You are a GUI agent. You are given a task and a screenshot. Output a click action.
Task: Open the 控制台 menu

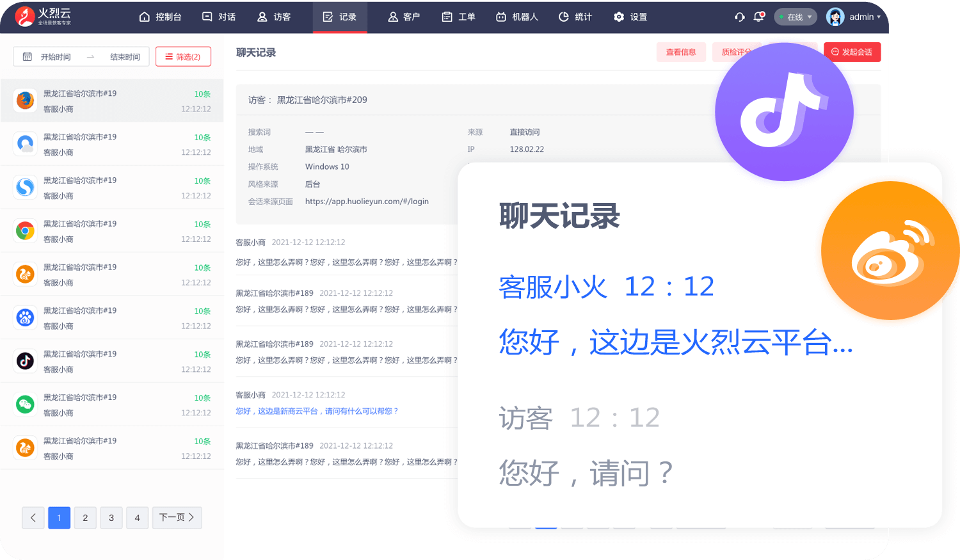point(160,17)
